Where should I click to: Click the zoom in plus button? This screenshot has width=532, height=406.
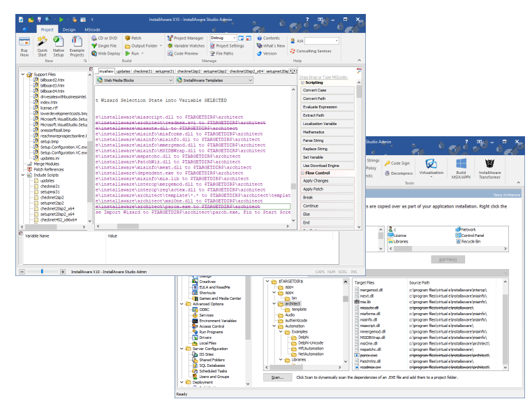63,272
